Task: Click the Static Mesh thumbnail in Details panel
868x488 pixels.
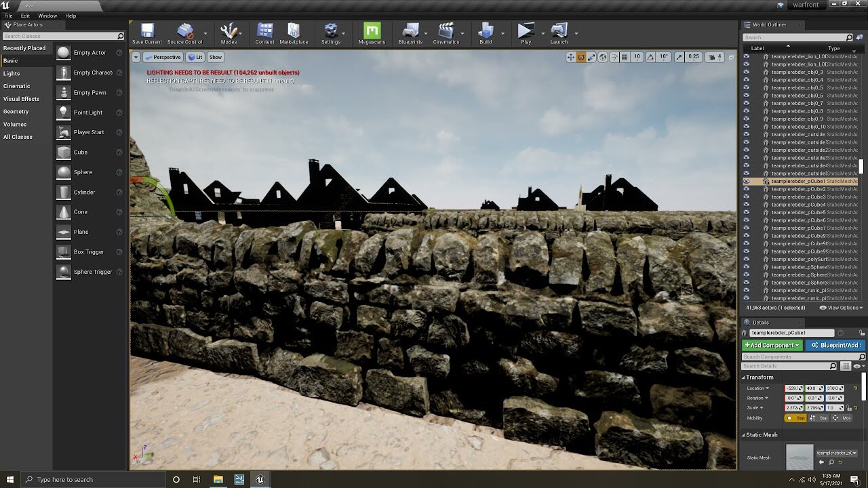Action: [x=799, y=456]
